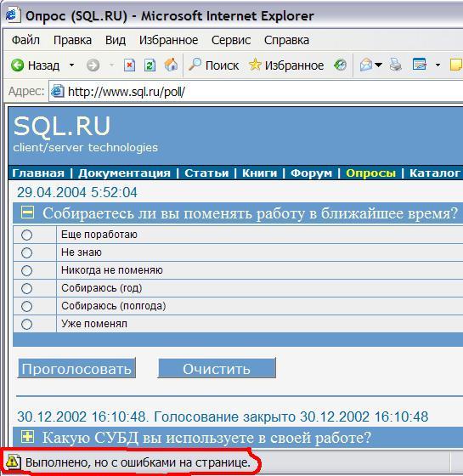This screenshot has height=476, width=463.
Task: Select radio 'Еще поработаю'
Action: 26,235
